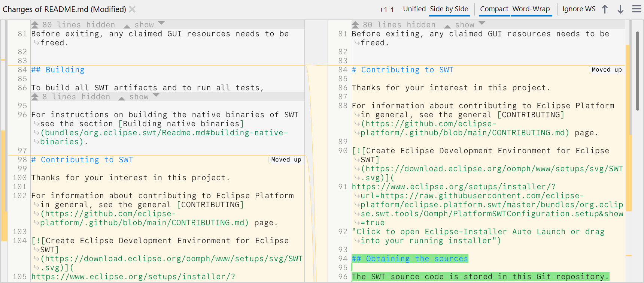Expand upward the 8 lines hidden
Screen dimensions: 644x283
pos(35,97)
